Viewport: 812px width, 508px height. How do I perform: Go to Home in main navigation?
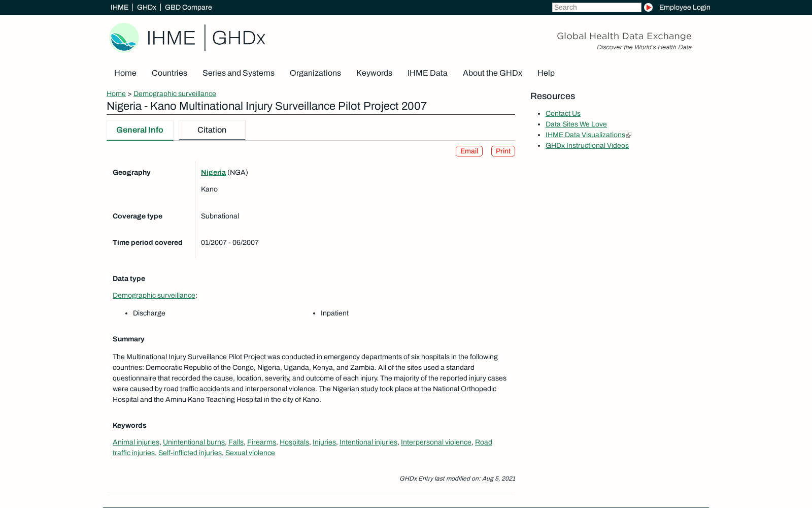[x=125, y=73]
